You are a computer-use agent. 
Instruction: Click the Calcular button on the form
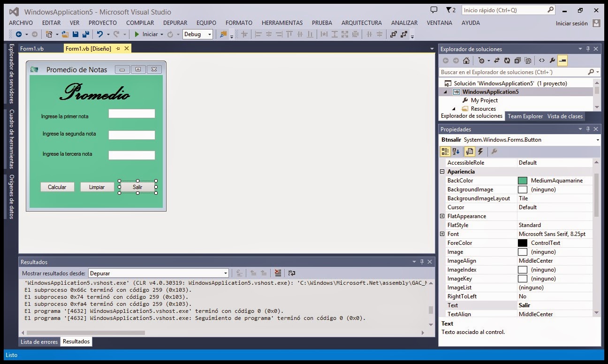(57, 187)
